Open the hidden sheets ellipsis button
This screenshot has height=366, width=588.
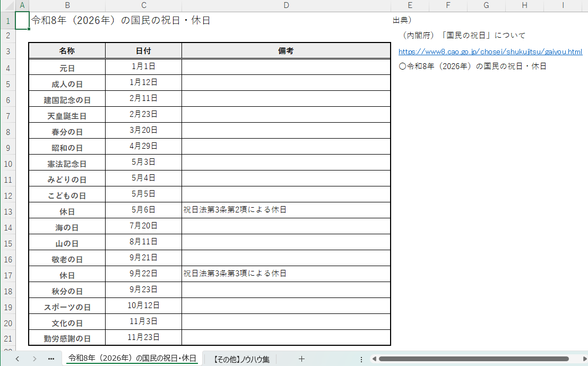51,359
